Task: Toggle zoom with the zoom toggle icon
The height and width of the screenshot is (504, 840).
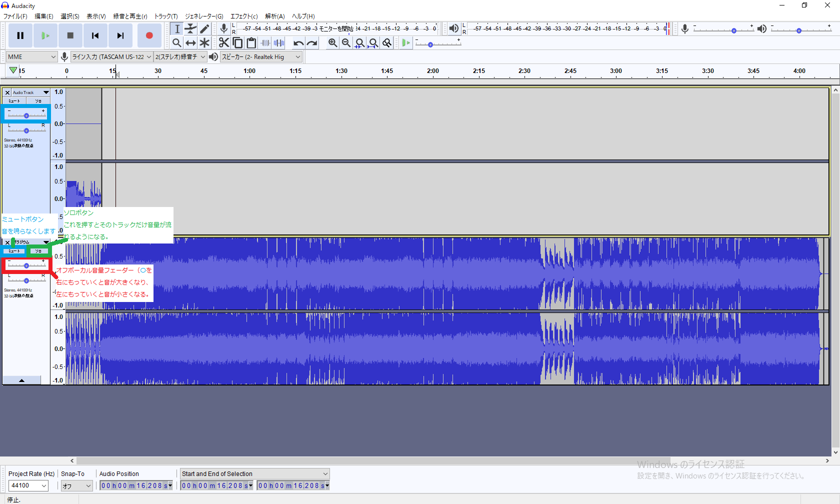Action: 387,43
